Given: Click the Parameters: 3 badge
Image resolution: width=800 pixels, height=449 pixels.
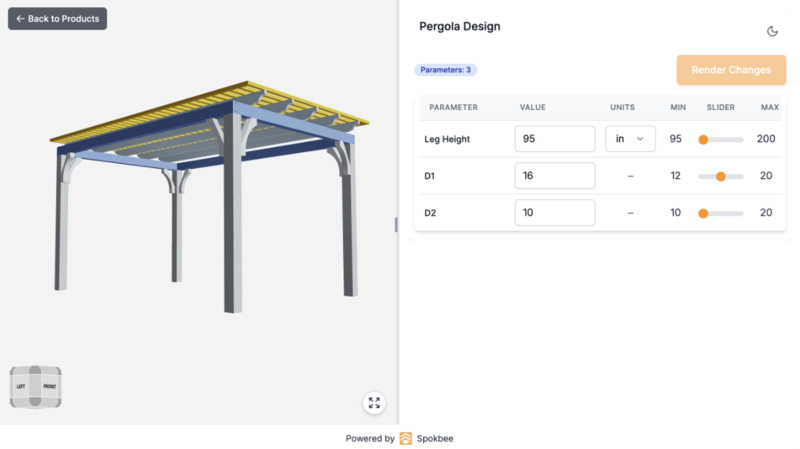Looking at the screenshot, I should tap(446, 70).
